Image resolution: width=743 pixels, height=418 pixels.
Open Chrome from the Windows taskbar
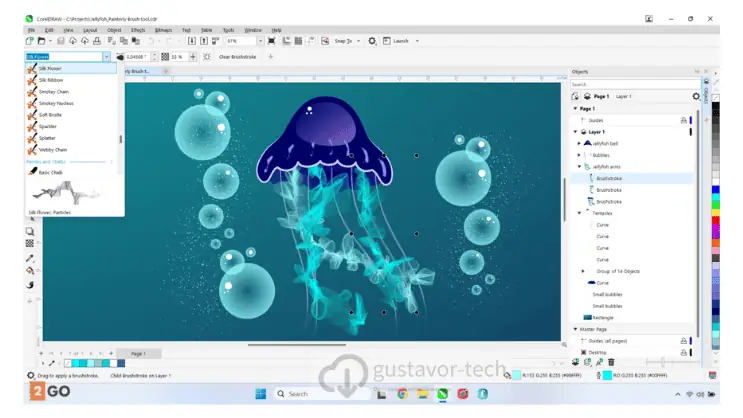[x=402, y=394]
